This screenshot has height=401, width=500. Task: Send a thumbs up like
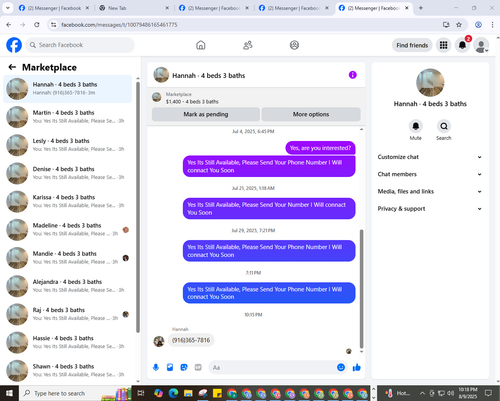(x=357, y=367)
